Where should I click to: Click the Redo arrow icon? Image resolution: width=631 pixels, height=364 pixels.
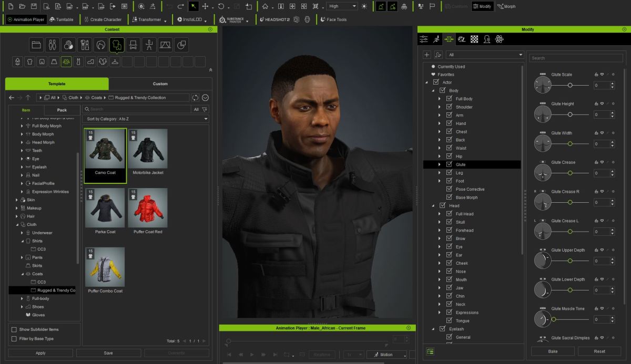pos(181,6)
